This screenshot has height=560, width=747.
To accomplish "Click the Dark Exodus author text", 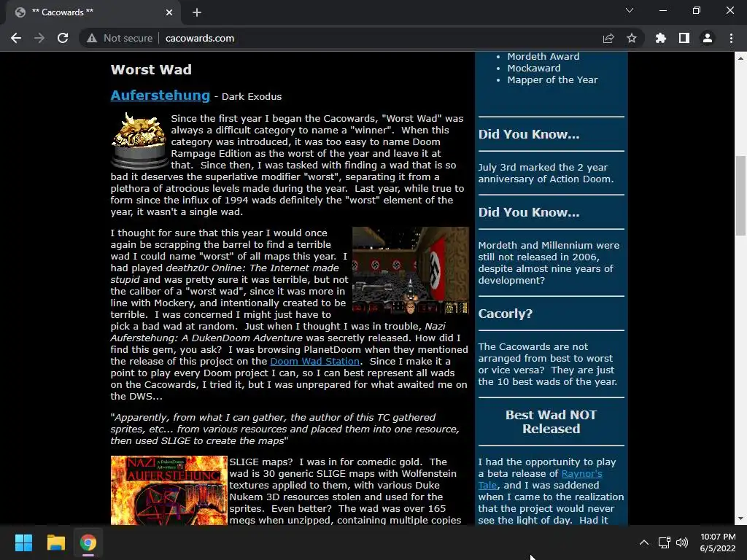I will (252, 97).
